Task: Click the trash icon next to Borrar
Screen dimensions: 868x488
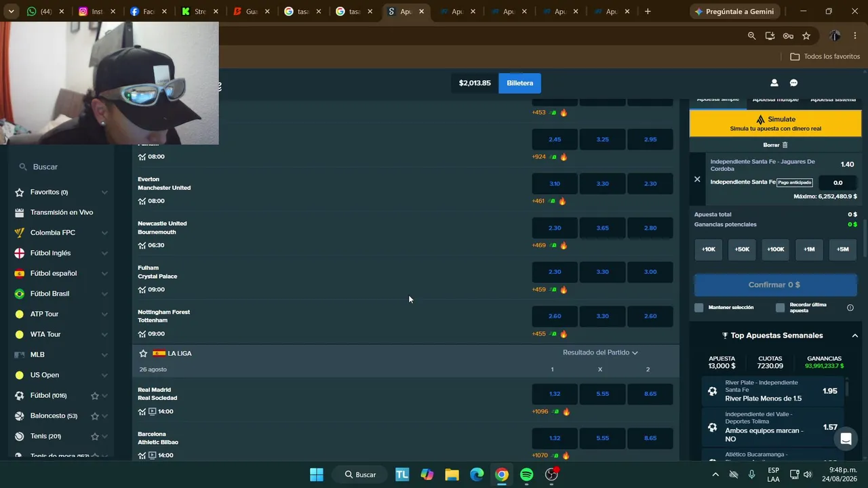Action: (785, 145)
